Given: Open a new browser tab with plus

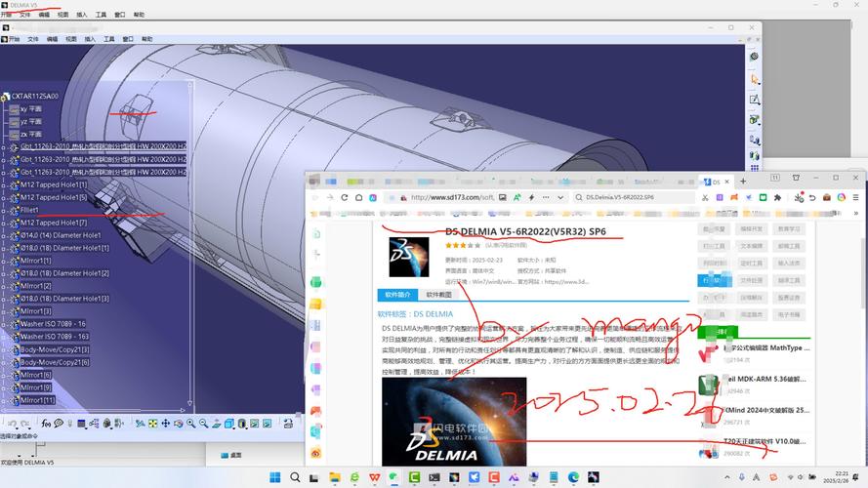Looking at the screenshot, I should click(743, 182).
